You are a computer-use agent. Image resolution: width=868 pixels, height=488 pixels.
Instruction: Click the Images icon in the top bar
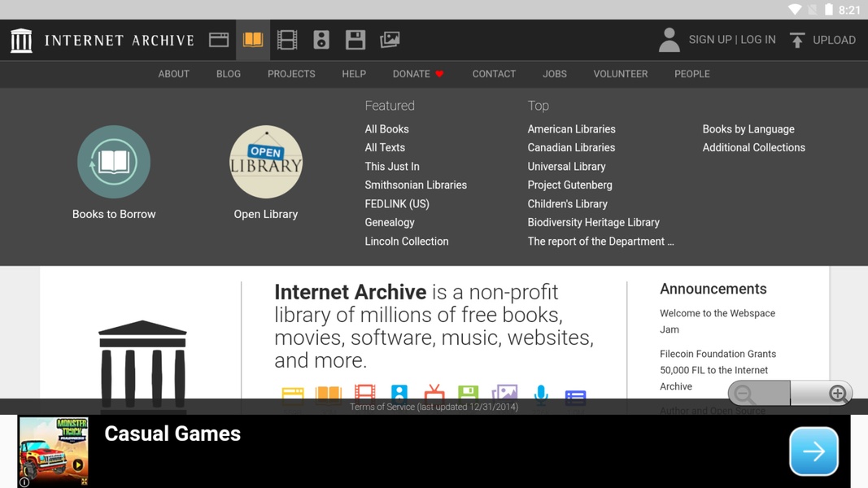(x=390, y=40)
